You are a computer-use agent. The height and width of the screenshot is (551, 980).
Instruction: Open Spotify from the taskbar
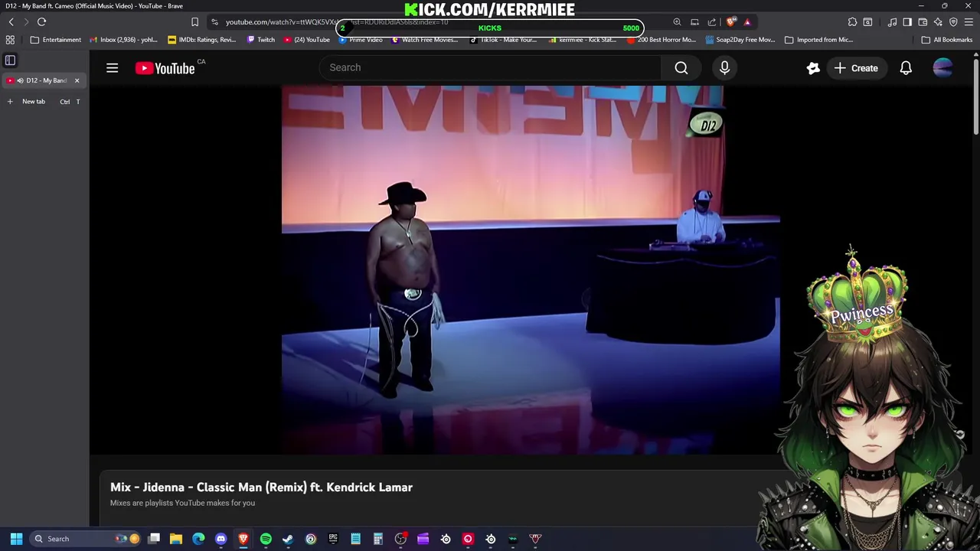tap(266, 539)
